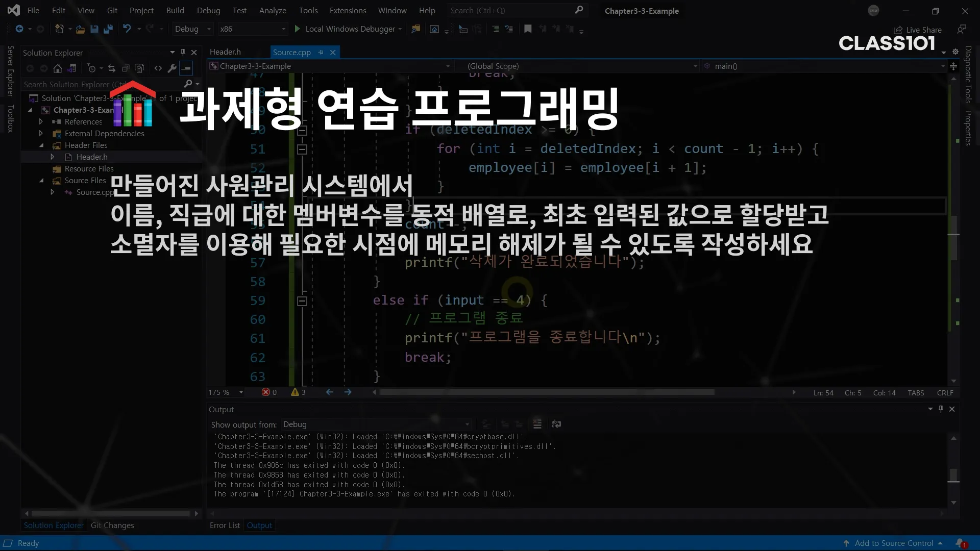Click the Open File folder icon
This screenshot has width=980, height=551.
80,29
